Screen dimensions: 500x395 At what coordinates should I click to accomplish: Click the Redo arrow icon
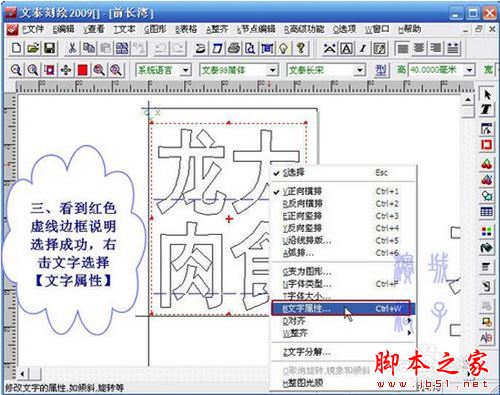click(178, 49)
